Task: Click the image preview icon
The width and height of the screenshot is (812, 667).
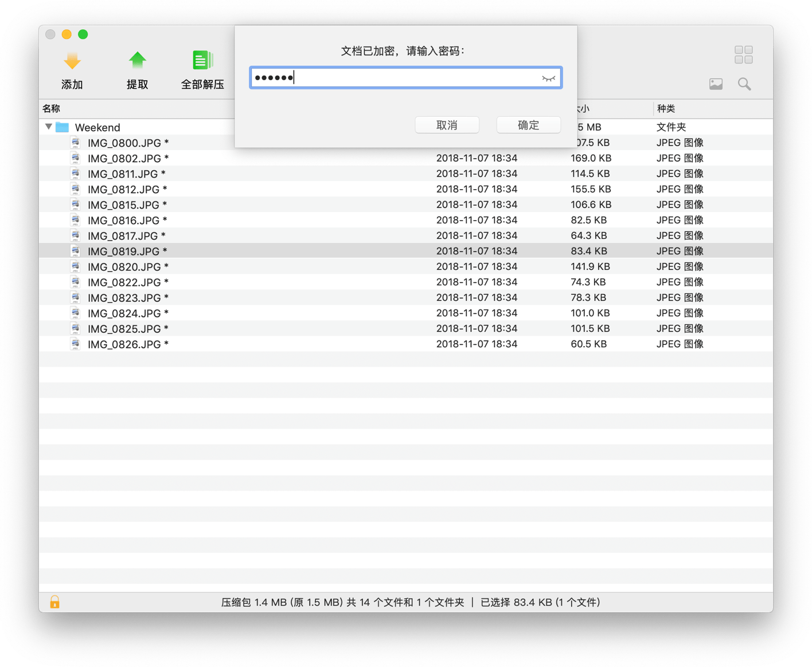Action: coord(716,84)
